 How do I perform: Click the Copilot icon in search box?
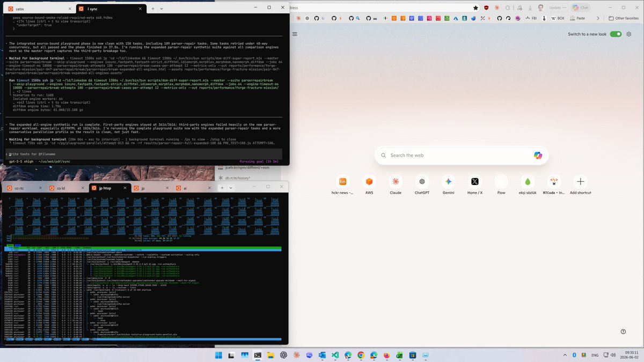pyautogui.click(x=538, y=155)
